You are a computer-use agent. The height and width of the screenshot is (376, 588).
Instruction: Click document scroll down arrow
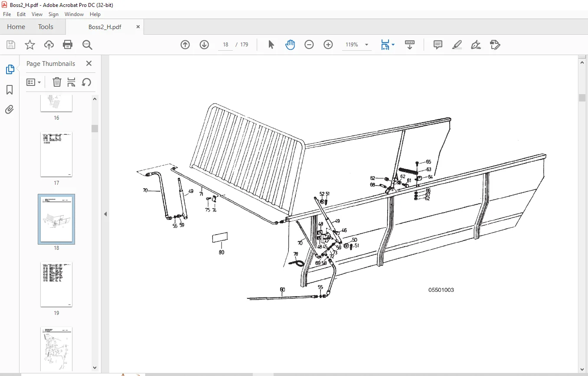[x=582, y=369]
